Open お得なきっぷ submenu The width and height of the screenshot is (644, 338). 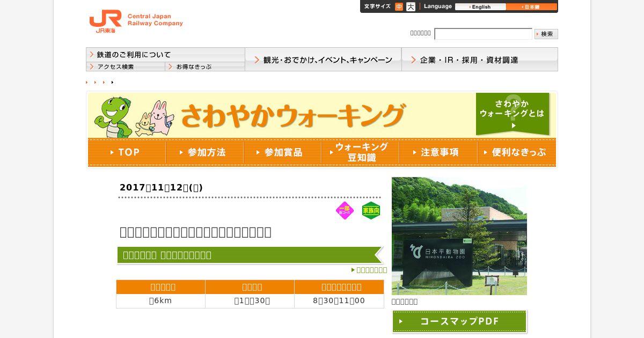(205, 67)
